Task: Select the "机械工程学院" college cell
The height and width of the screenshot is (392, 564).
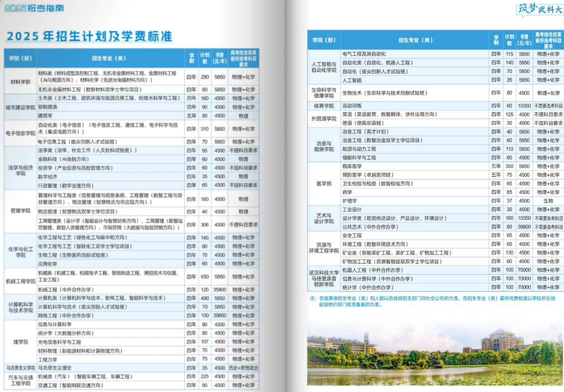Action: click(x=21, y=281)
